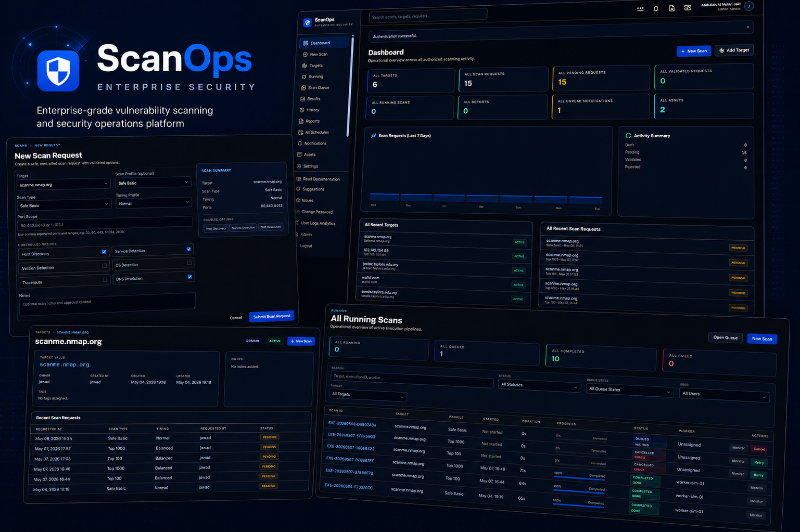800x532 pixels.
Task: Click the chart icon beside Scan Requests heading
Action: [x=374, y=135]
